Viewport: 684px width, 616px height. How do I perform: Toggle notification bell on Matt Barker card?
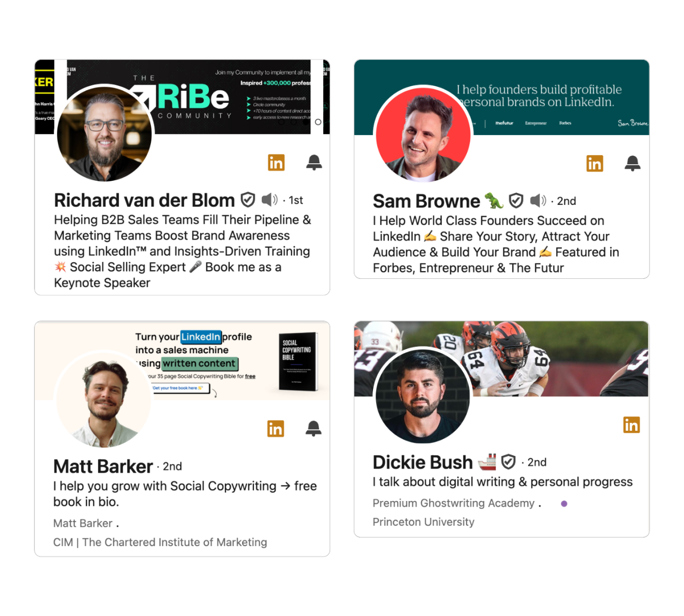point(314,428)
